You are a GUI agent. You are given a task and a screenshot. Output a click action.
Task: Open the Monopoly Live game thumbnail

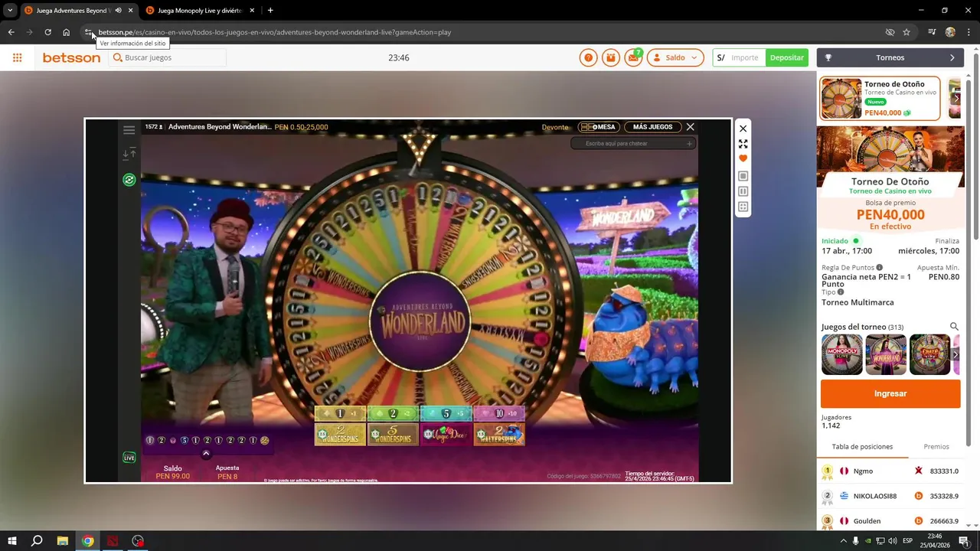842,354
